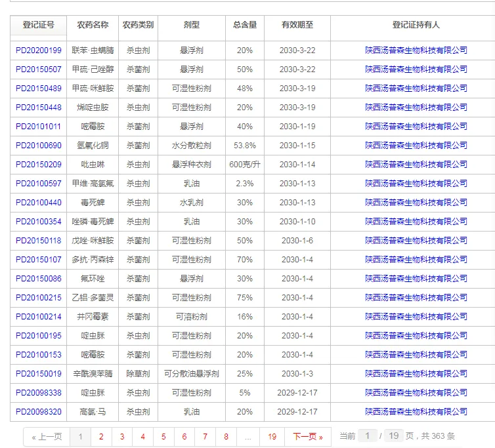The image size is (495, 448).
Task: Click pagination ellipsis between 8 and 19
Action: 247,437
